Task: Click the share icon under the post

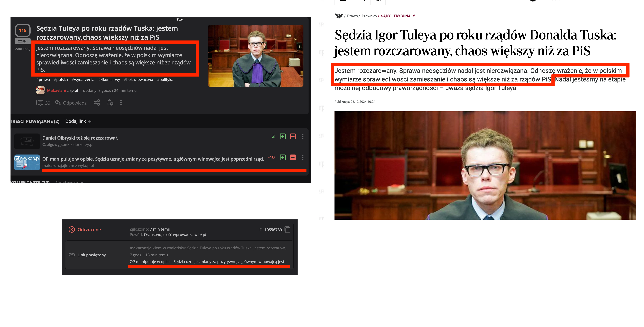Action: (97, 103)
